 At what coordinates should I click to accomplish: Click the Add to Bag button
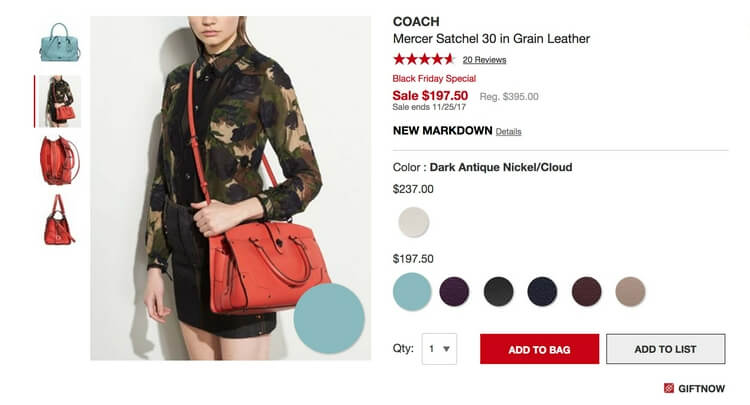point(540,349)
